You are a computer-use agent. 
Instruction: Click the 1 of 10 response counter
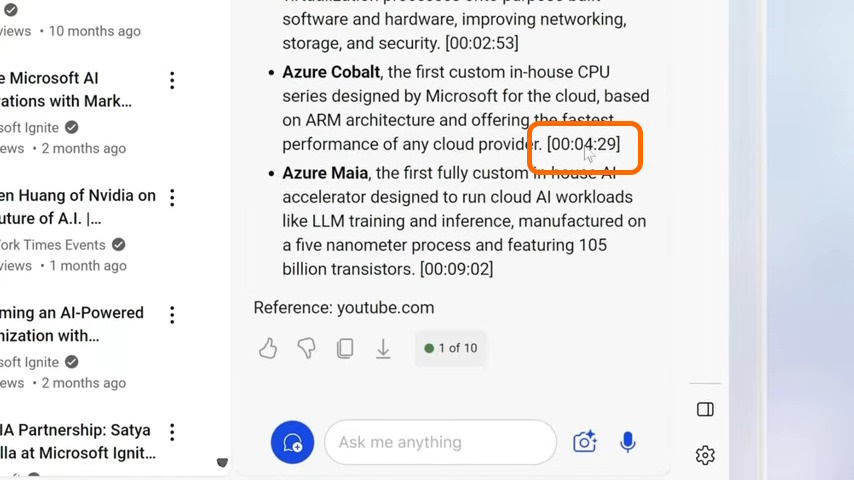(x=450, y=348)
